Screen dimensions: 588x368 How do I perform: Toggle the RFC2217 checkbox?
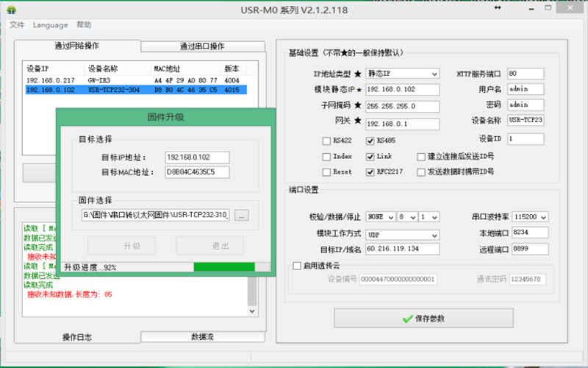(x=370, y=171)
